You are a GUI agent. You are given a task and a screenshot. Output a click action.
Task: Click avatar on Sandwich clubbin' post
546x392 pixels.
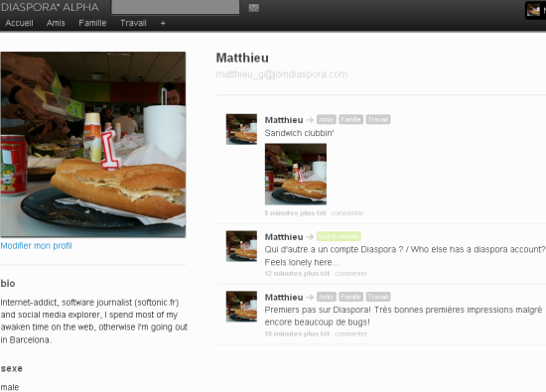241,129
